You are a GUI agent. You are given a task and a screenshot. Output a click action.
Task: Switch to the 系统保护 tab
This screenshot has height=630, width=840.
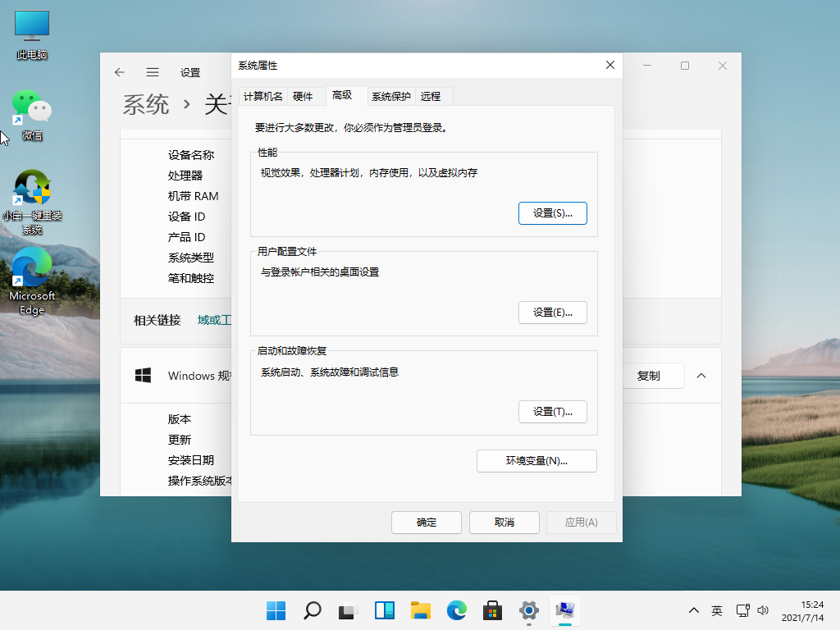point(391,96)
